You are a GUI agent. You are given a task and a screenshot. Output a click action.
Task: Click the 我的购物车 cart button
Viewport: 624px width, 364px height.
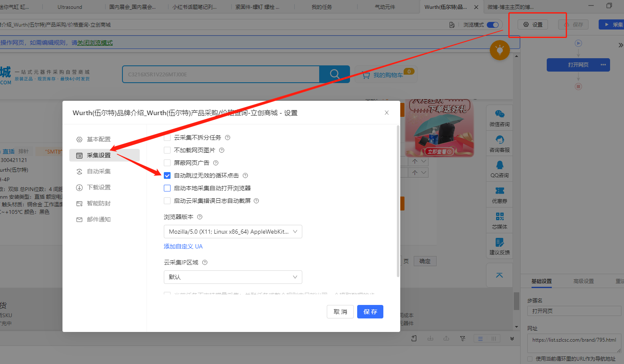386,75
